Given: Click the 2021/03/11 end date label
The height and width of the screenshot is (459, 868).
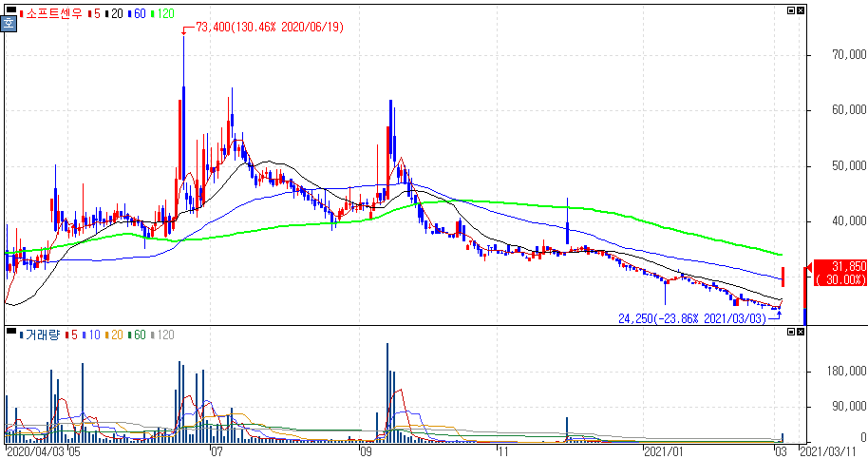Looking at the screenshot, I should (x=828, y=451).
